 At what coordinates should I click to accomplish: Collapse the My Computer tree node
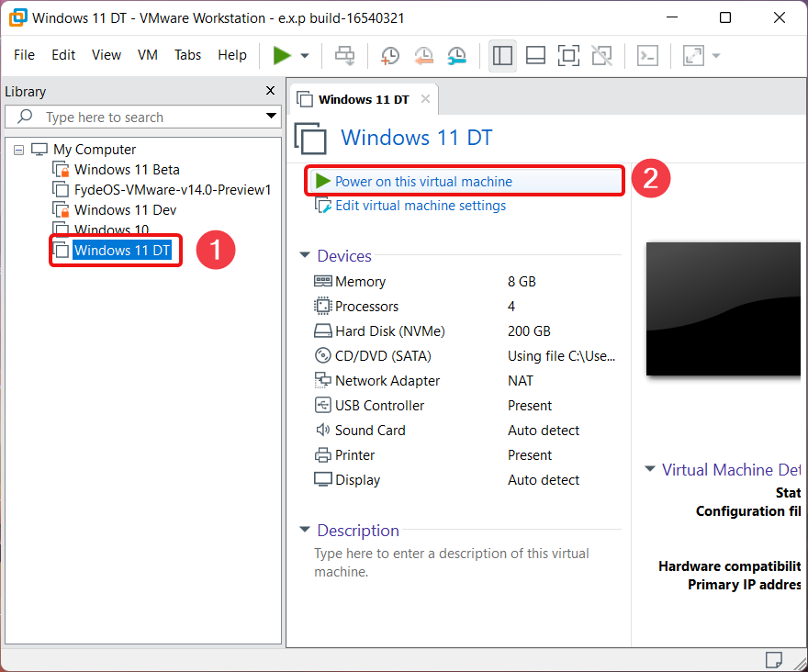tap(19, 150)
